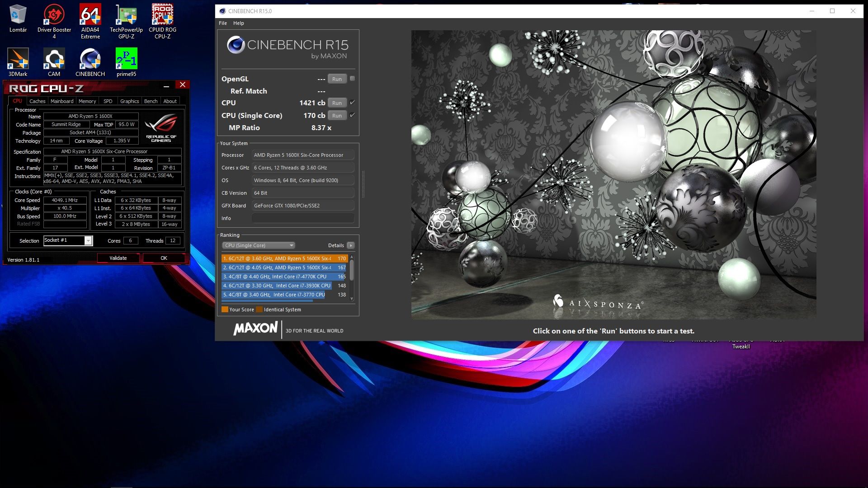Launch the 3DMark desktop icon
868x488 pixels.
point(18,62)
